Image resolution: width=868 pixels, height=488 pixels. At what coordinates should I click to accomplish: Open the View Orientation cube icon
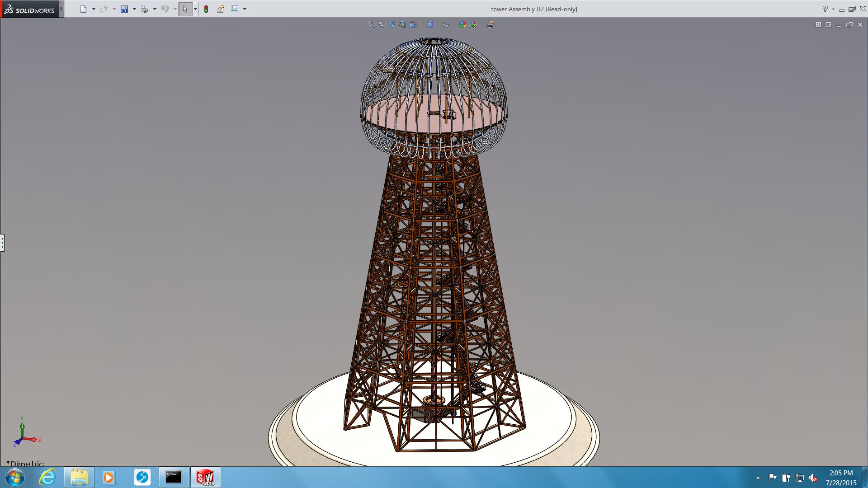[x=413, y=24]
